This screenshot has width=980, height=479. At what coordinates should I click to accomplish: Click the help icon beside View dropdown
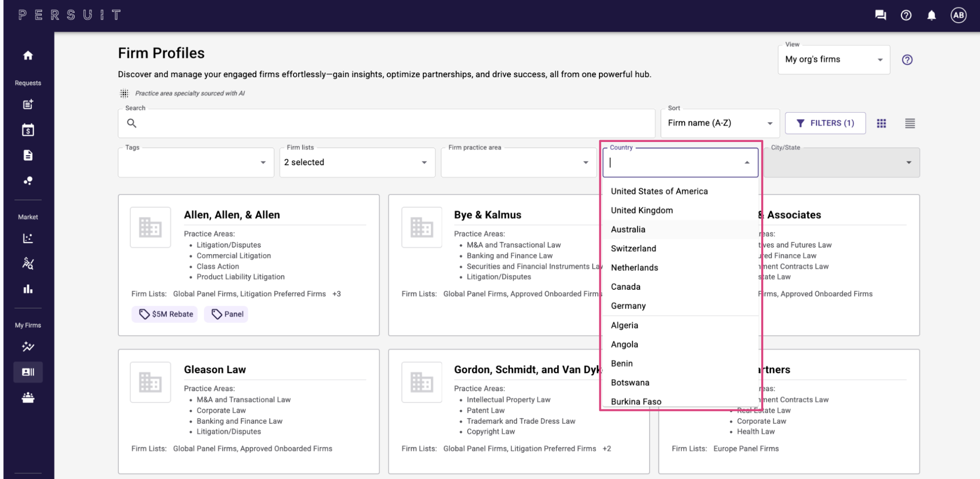[x=907, y=60]
